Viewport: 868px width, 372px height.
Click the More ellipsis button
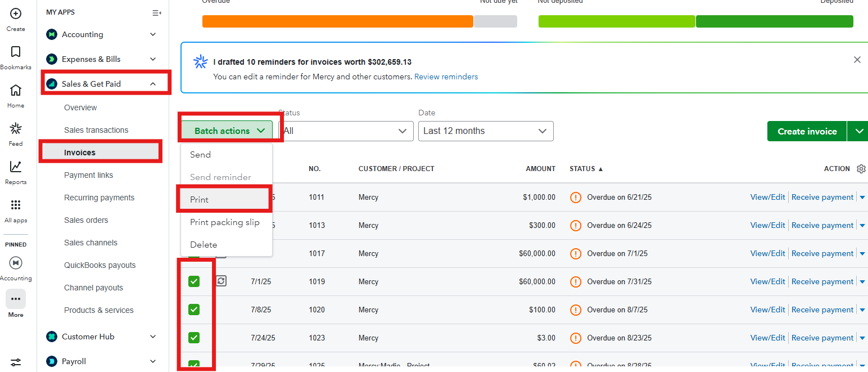click(x=16, y=299)
